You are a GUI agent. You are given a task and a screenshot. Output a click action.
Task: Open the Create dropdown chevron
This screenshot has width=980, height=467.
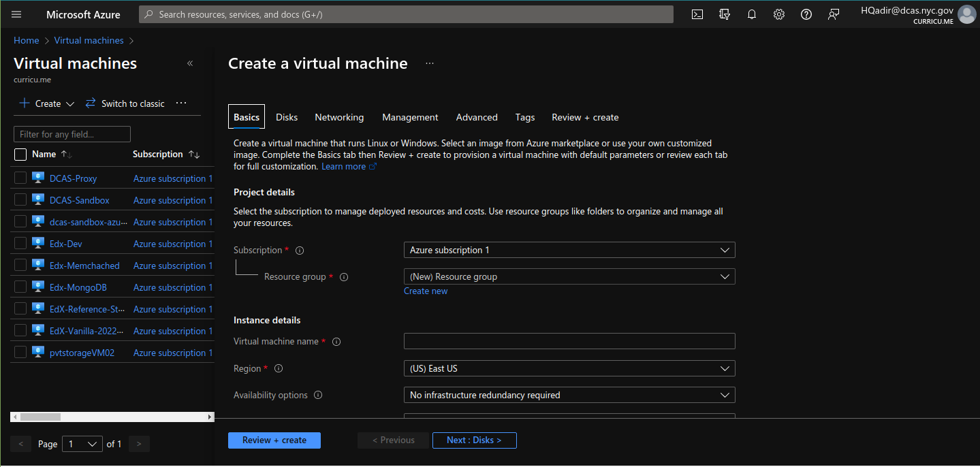pos(69,104)
